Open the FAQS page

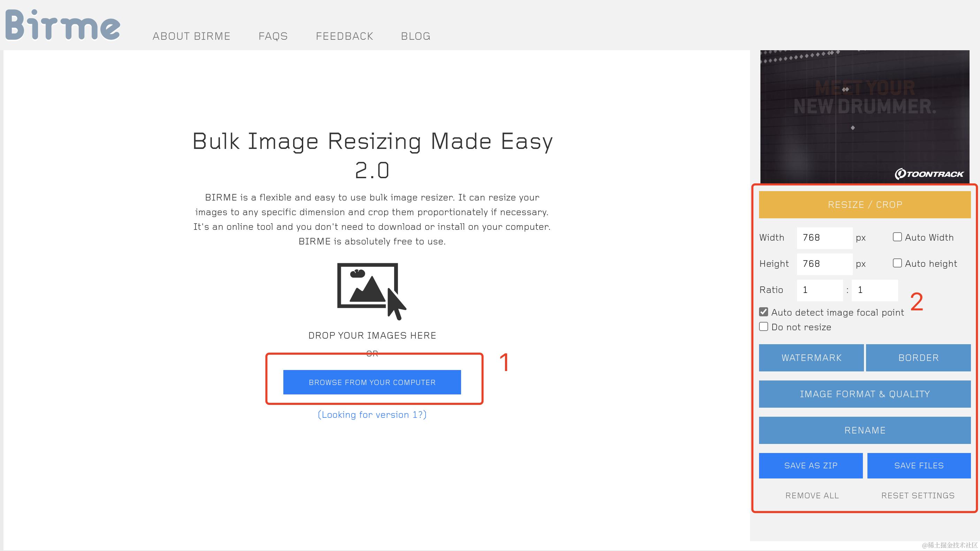pyautogui.click(x=273, y=36)
